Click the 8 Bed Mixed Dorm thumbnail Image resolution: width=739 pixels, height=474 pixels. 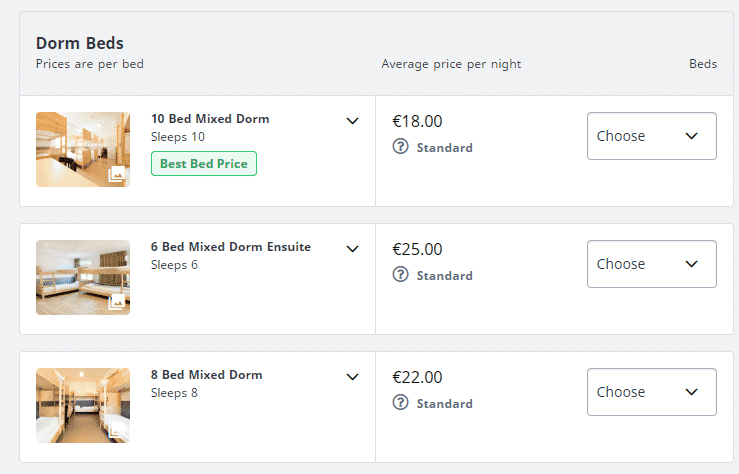[x=83, y=405]
